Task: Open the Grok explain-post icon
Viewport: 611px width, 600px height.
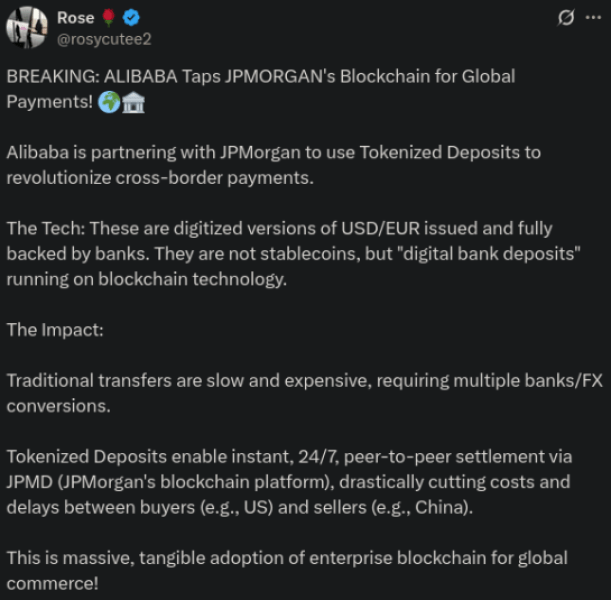Action: tap(564, 18)
